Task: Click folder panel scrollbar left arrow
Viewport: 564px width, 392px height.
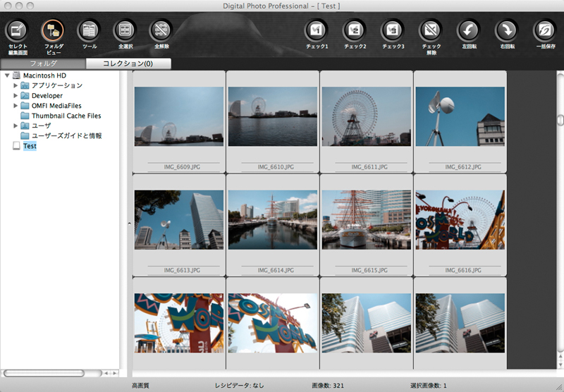Action: click(x=106, y=373)
